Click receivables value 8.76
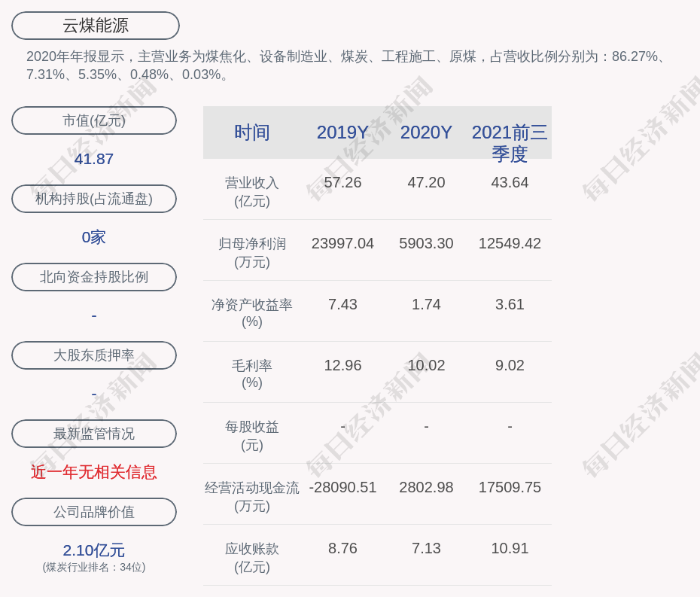This screenshot has width=700, height=597. tap(342, 548)
